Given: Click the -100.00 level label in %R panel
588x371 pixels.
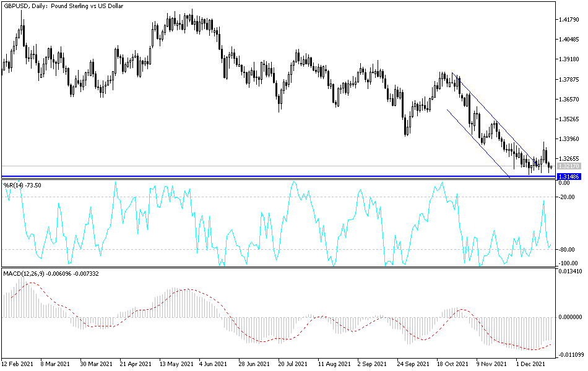Looking at the screenshot, I should point(569,262).
